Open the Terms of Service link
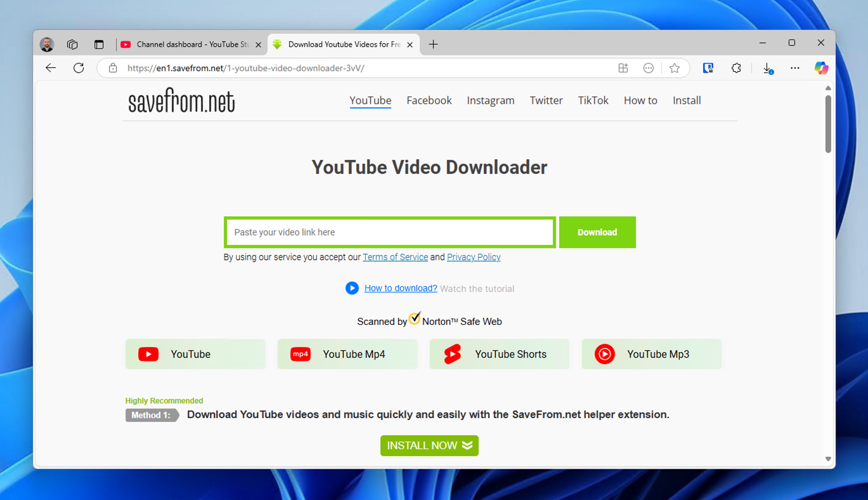 point(395,257)
